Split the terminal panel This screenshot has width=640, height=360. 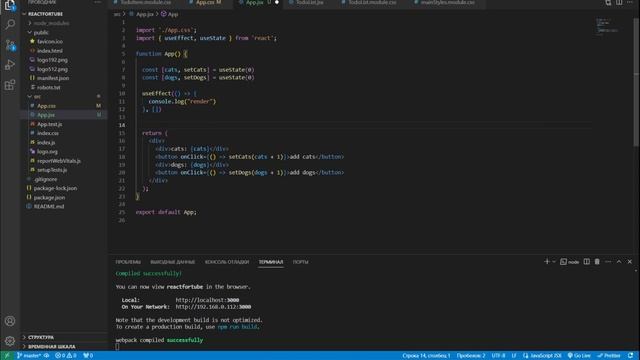click(x=587, y=262)
